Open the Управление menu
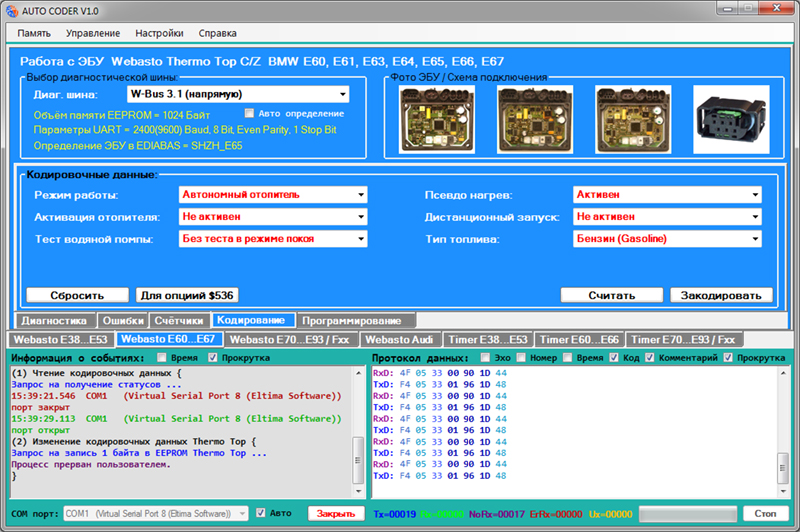Screen dimensions: 800x532 [x=93, y=33]
